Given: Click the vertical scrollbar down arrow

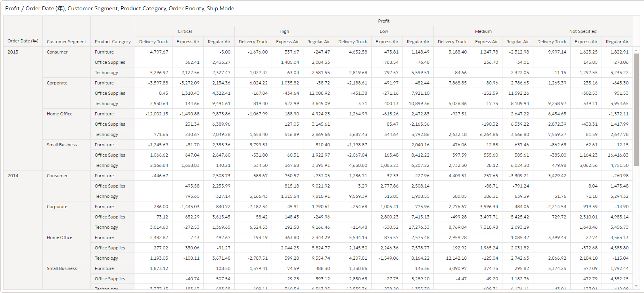Looking at the screenshot, I should coord(636,286).
